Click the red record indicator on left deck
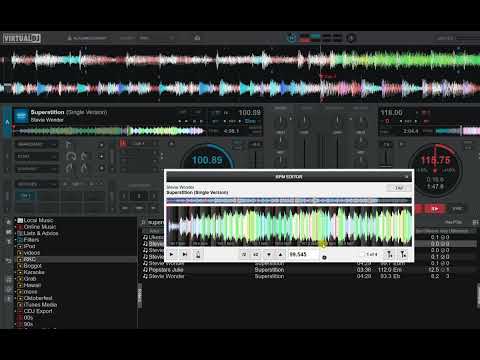 [123, 144]
